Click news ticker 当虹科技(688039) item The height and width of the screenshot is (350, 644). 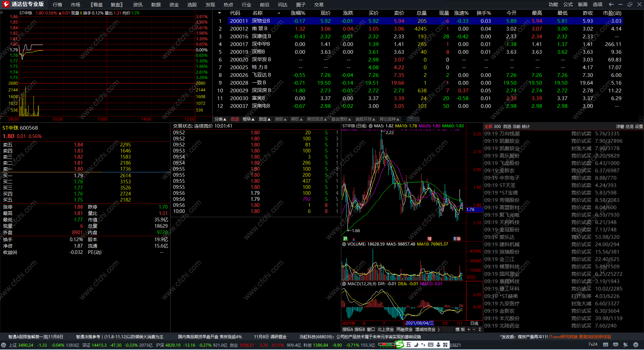[360, 337]
